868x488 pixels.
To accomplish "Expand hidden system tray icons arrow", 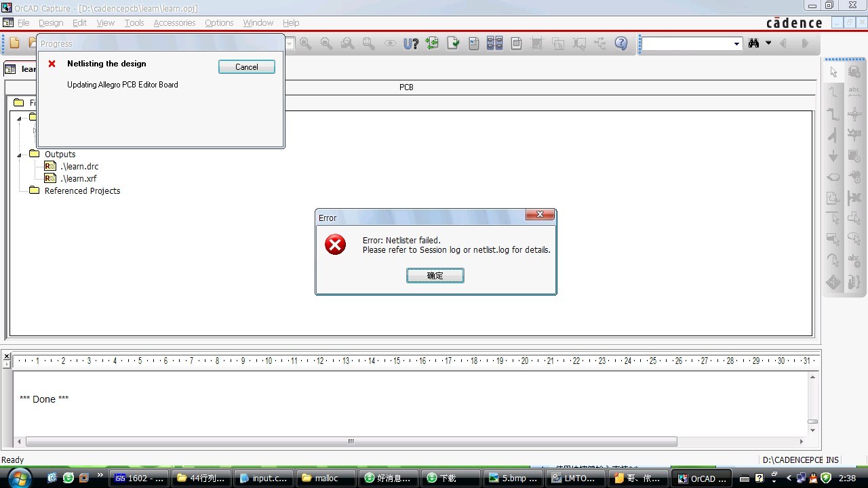I will tap(789, 478).
